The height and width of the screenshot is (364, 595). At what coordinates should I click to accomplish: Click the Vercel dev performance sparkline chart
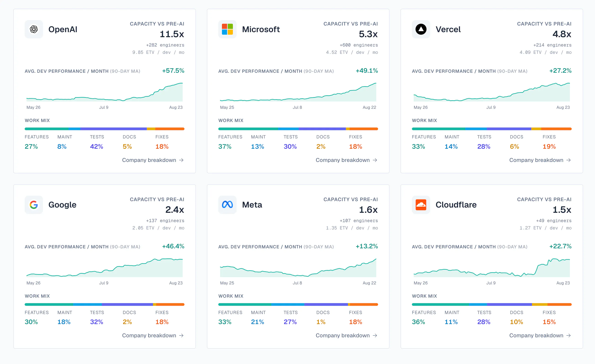(492, 92)
